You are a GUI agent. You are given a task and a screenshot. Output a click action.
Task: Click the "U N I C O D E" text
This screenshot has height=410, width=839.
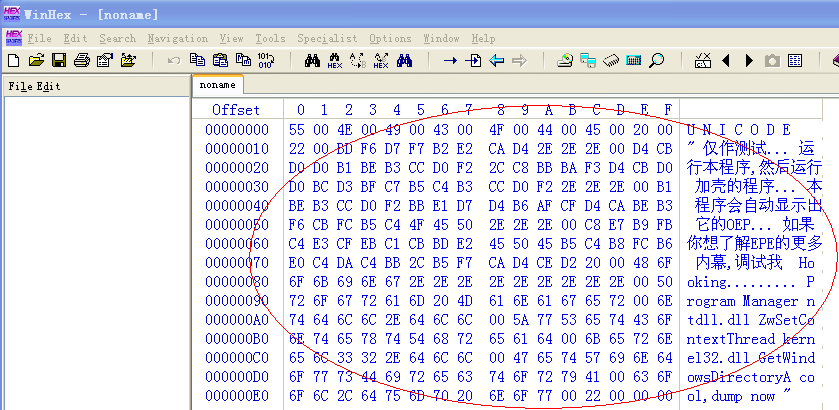pos(738,130)
